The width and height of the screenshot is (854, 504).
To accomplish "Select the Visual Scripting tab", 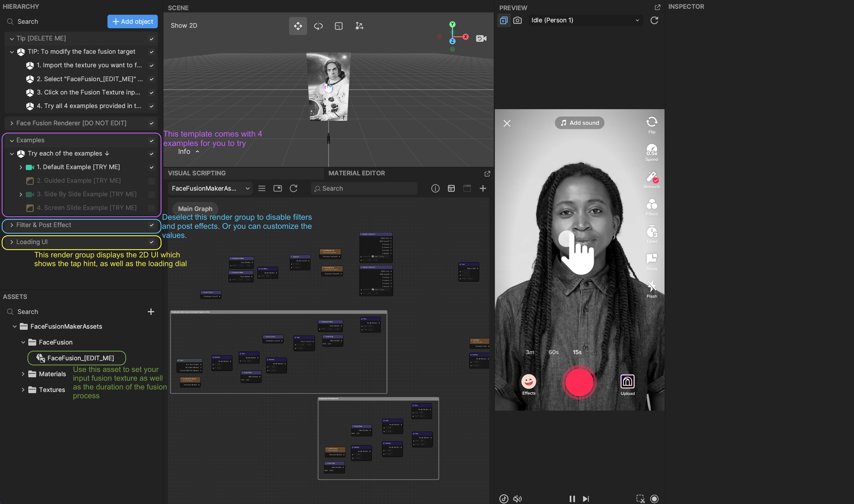I will click(197, 173).
